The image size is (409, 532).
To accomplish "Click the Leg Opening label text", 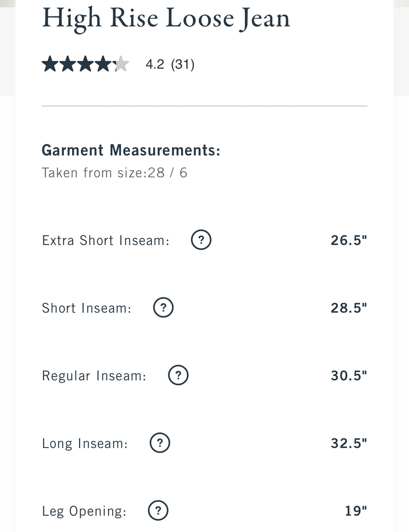I will pos(84,512).
